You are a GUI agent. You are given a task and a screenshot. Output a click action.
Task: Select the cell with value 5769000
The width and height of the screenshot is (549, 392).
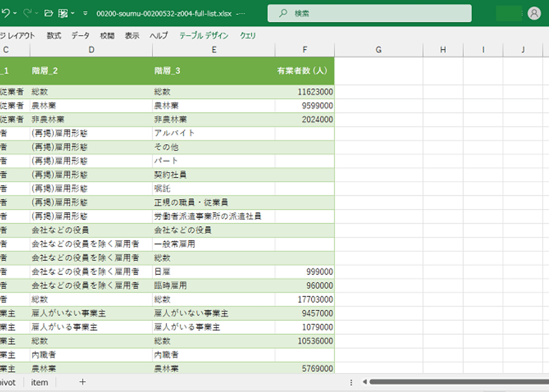pos(305,368)
